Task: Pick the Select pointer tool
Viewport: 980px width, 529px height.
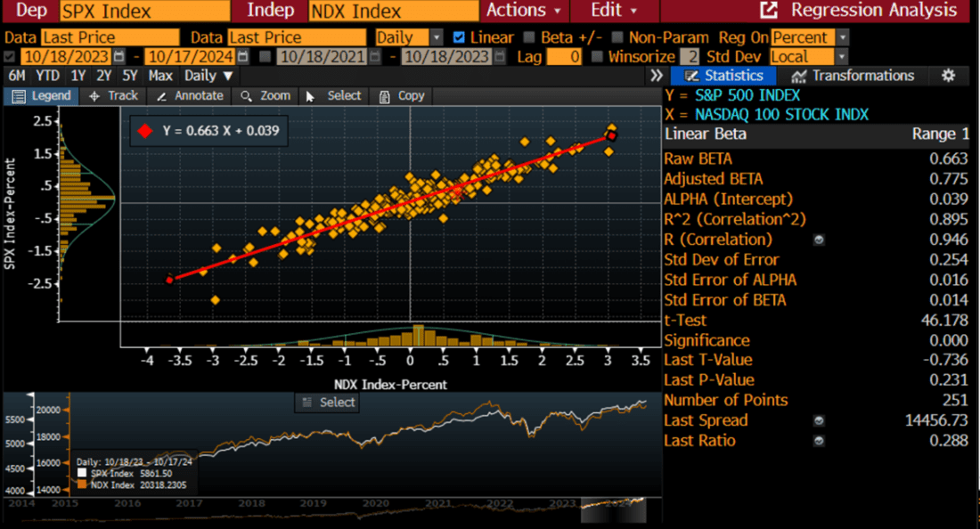Action: click(310, 96)
